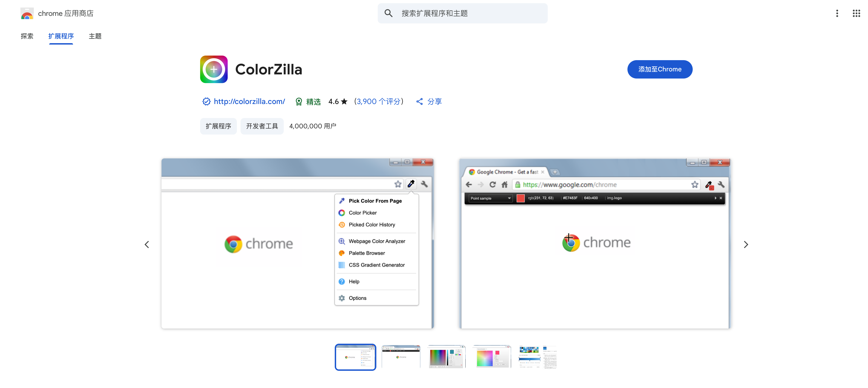Click the Chrome Web Store logo
The image size is (868, 388).
point(27,14)
